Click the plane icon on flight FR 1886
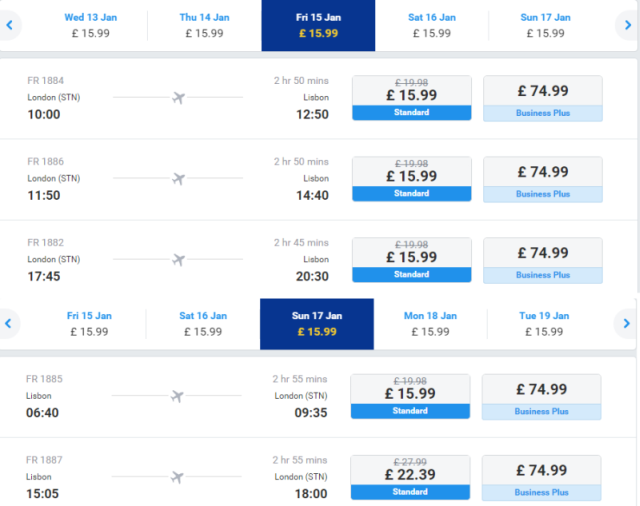The width and height of the screenshot is (640, 506). (178, 178)
